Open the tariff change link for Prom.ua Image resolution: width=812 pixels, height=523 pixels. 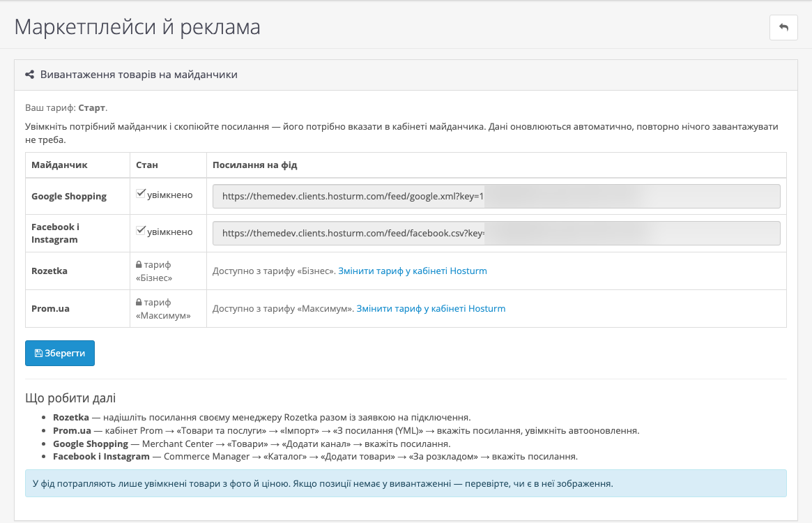click(x=431, y=309)
